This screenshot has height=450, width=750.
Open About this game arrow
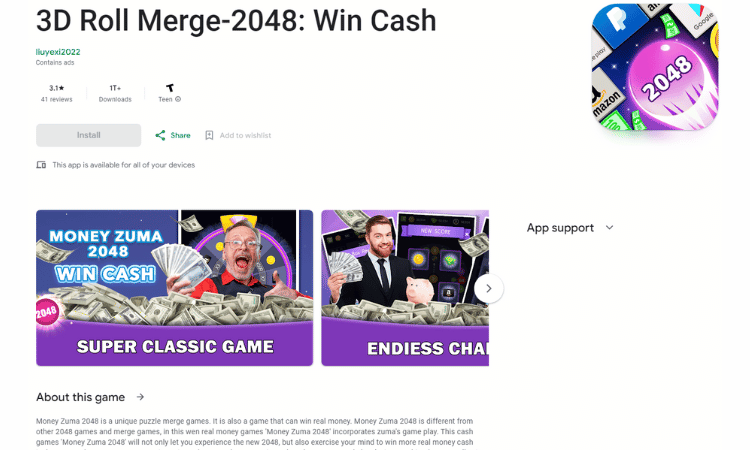coord(140,397)
